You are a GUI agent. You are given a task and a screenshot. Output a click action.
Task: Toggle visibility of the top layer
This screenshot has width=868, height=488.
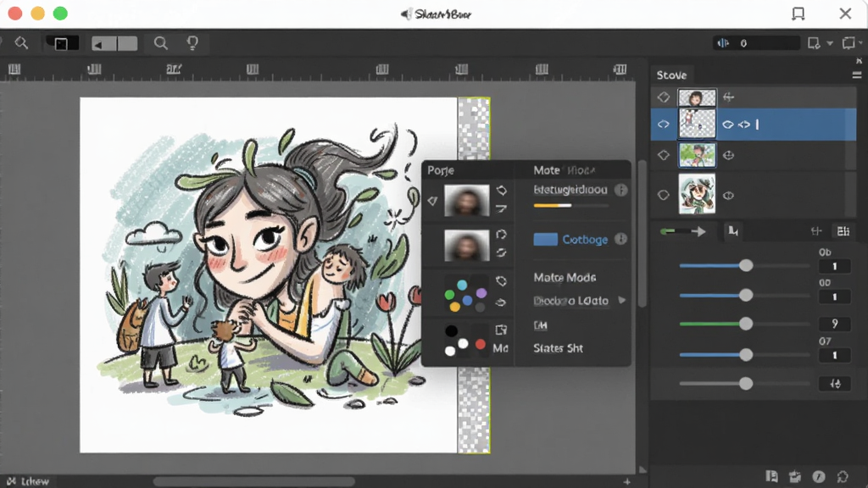[x=663, y=97]
